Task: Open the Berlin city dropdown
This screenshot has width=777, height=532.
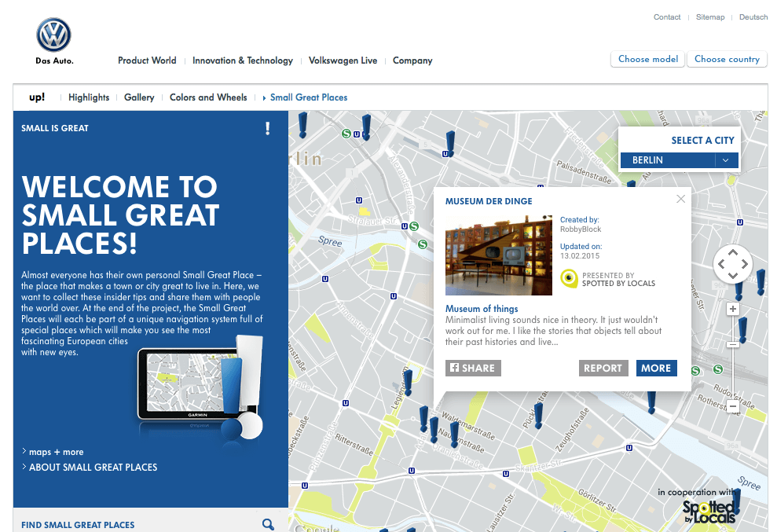Action: click(x=679, y=160)
